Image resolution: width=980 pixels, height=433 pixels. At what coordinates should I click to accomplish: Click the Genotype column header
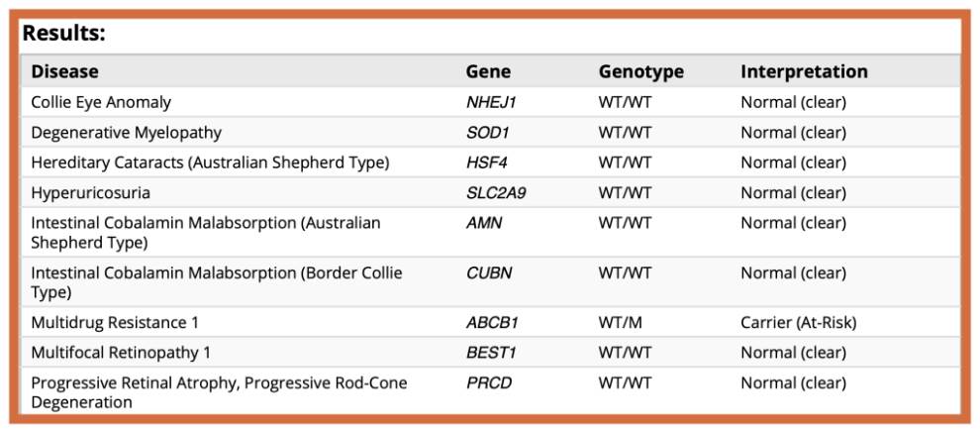tap(640, 71)
